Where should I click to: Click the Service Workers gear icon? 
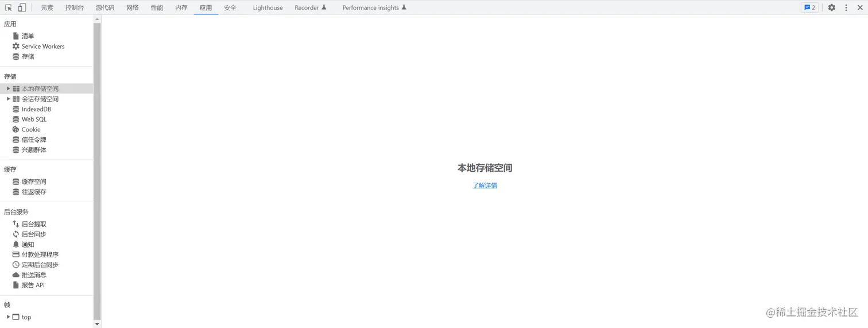pos(16,46)
